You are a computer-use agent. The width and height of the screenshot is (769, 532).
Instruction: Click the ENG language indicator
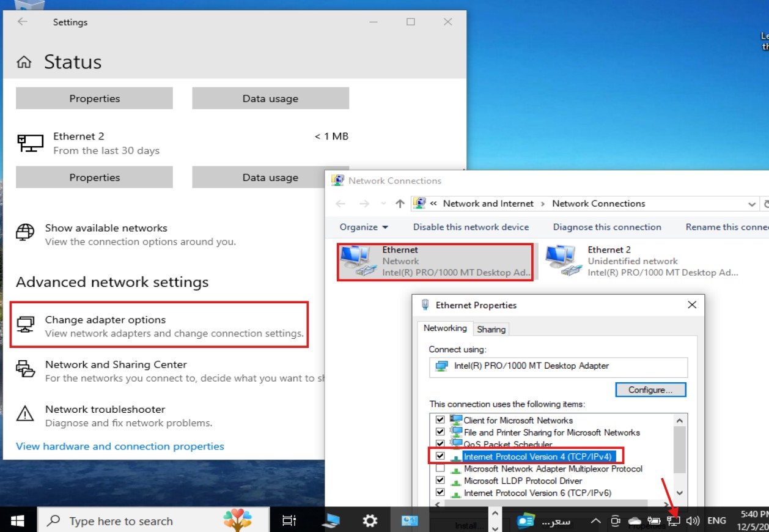coord(716,521)
